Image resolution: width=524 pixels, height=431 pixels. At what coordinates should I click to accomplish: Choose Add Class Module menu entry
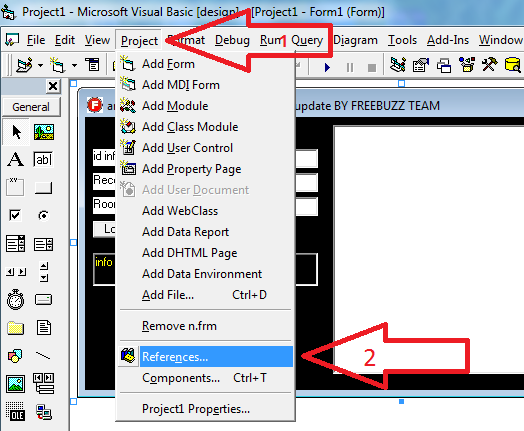[205, 127]
